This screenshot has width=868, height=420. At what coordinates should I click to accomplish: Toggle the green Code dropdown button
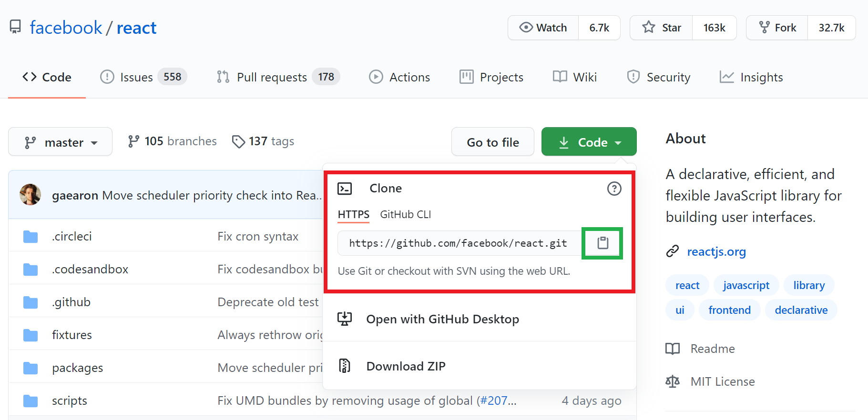click(589, 142)
